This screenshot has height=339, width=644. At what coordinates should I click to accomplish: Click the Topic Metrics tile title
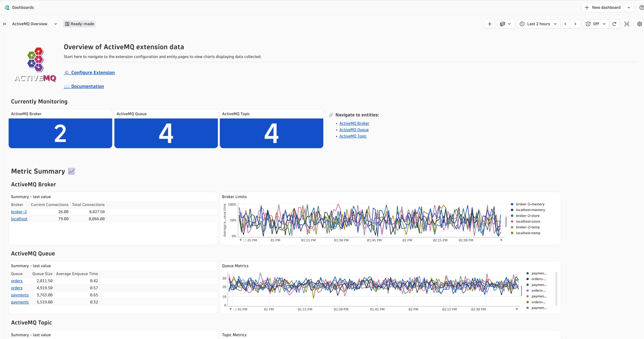[234, 335]
